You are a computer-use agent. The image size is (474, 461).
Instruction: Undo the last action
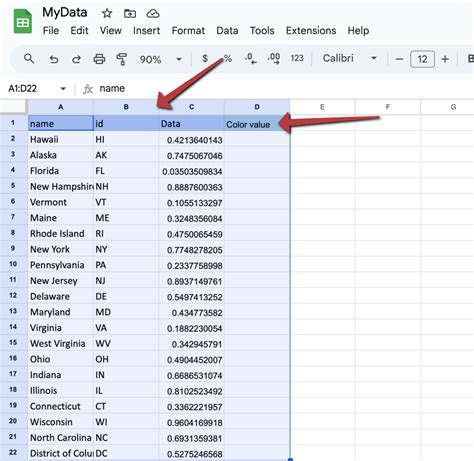click(54, 59)
